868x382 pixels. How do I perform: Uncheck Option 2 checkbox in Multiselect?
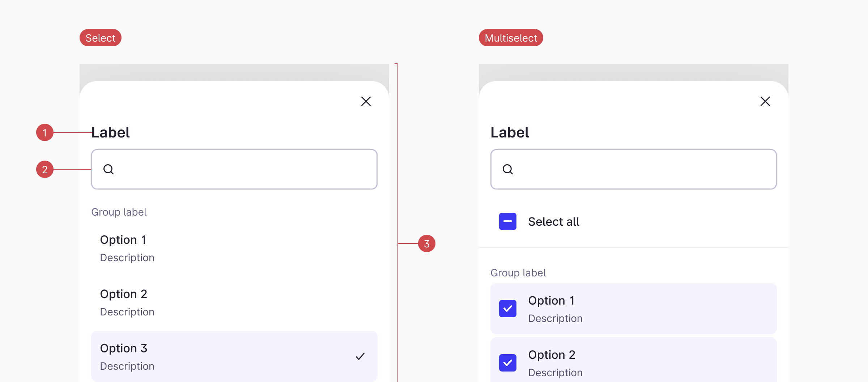[508, 363]
